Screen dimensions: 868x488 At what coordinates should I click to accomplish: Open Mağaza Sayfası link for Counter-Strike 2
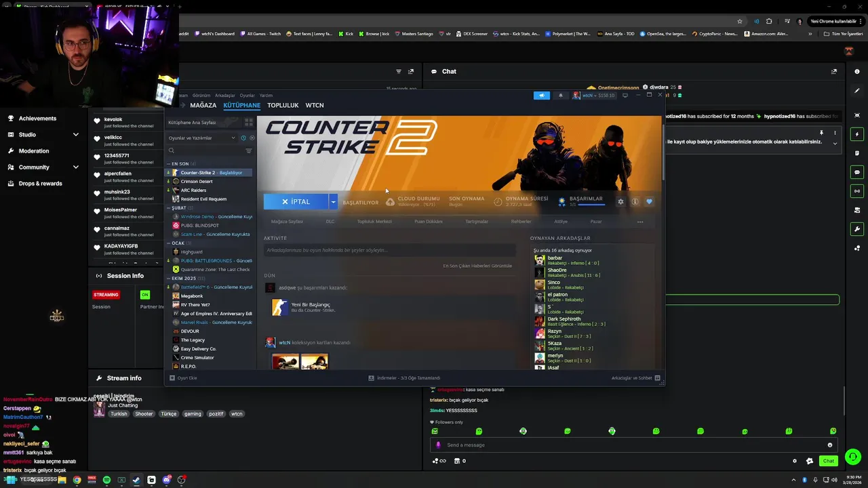point(287,222)
